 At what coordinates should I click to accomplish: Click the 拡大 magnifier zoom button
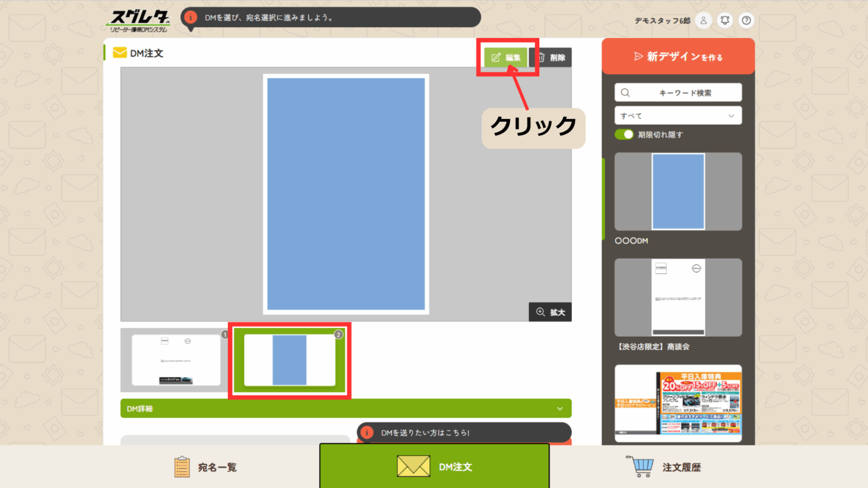point(550,312)
